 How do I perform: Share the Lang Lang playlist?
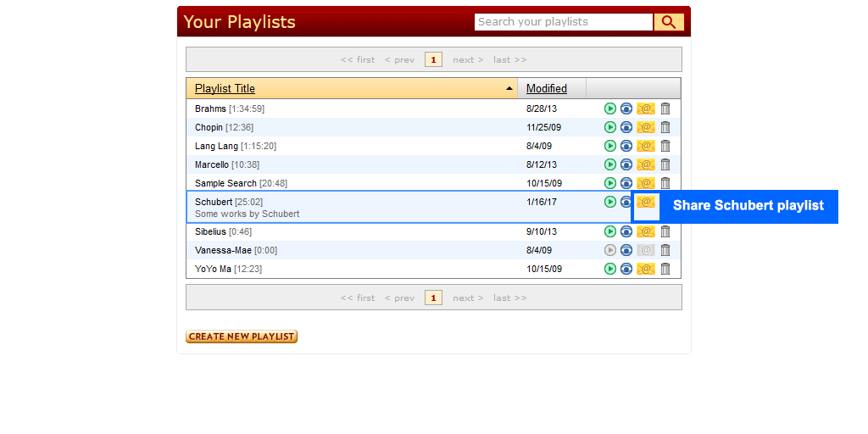[x=646, y=146]
